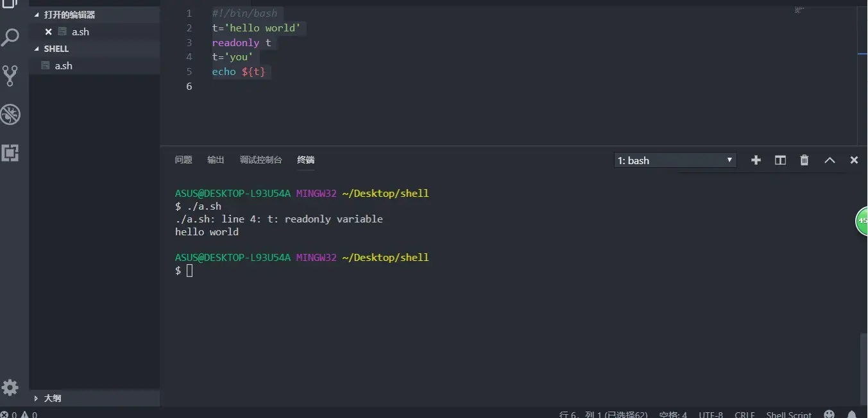Create a new terminal with plus icon

click(756, 160)
